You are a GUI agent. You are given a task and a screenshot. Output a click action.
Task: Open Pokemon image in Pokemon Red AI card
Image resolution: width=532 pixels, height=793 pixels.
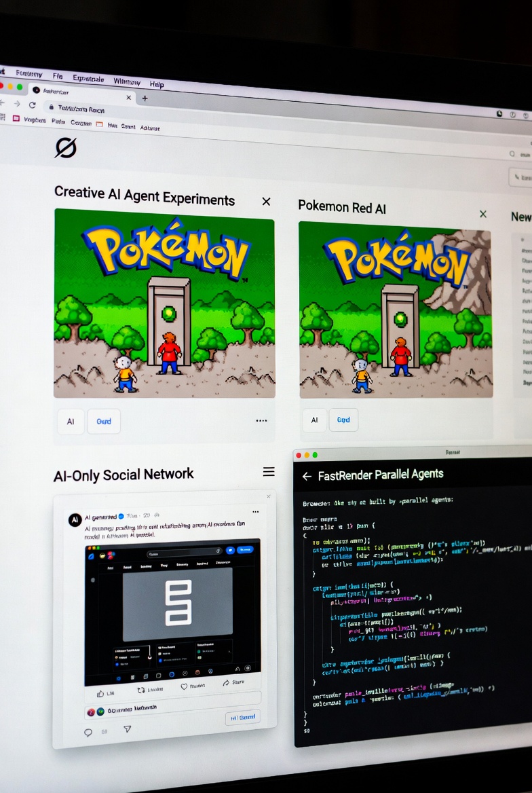pos(396,310)
